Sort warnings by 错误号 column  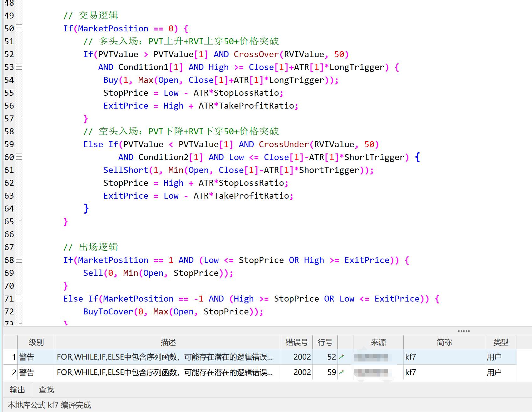click(x=297, y=342)
